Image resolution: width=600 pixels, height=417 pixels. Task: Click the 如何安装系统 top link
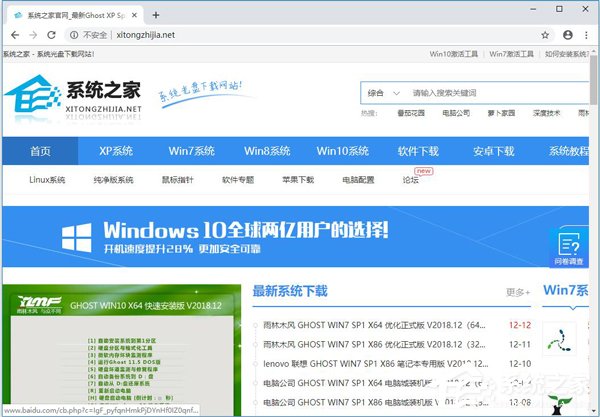click(x=567, y=54)
